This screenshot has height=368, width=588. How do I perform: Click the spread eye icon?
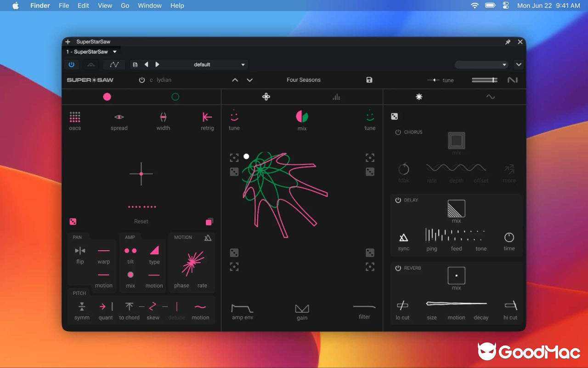tap(119, 117)
